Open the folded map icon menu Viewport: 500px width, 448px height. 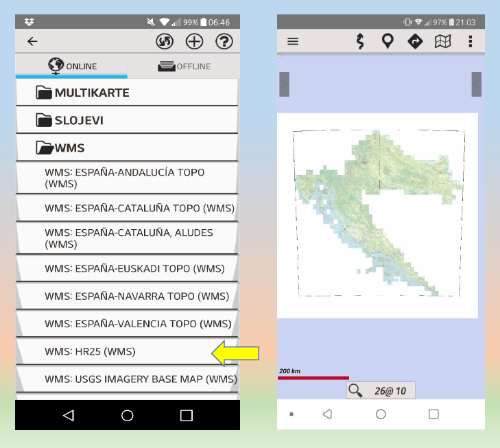pos(443,41)
